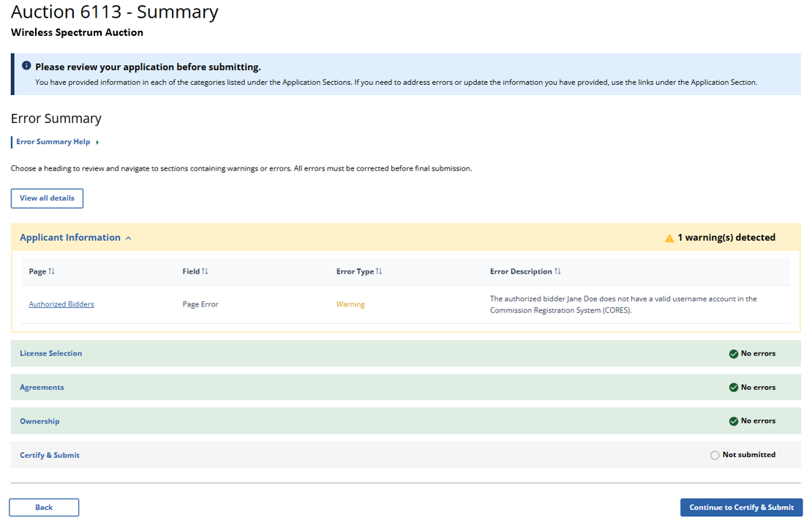Expand the License Selection section

[50, 353]
